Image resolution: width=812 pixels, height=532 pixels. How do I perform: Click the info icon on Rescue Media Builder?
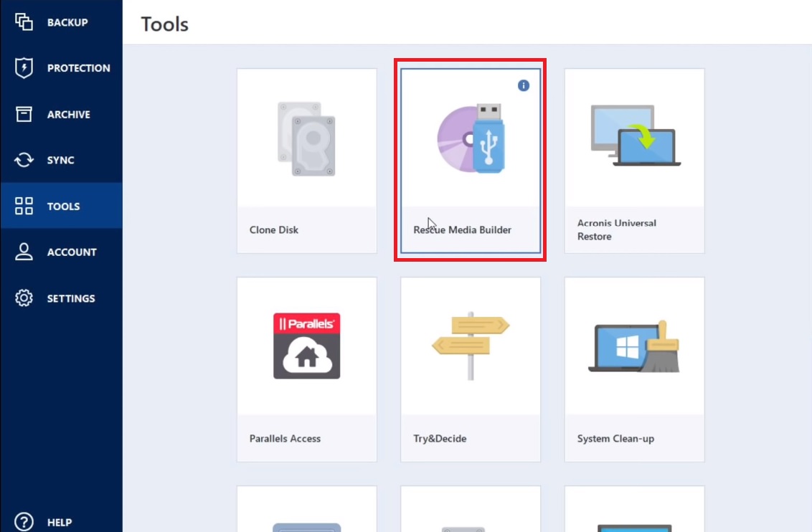(x=523, y=85)
